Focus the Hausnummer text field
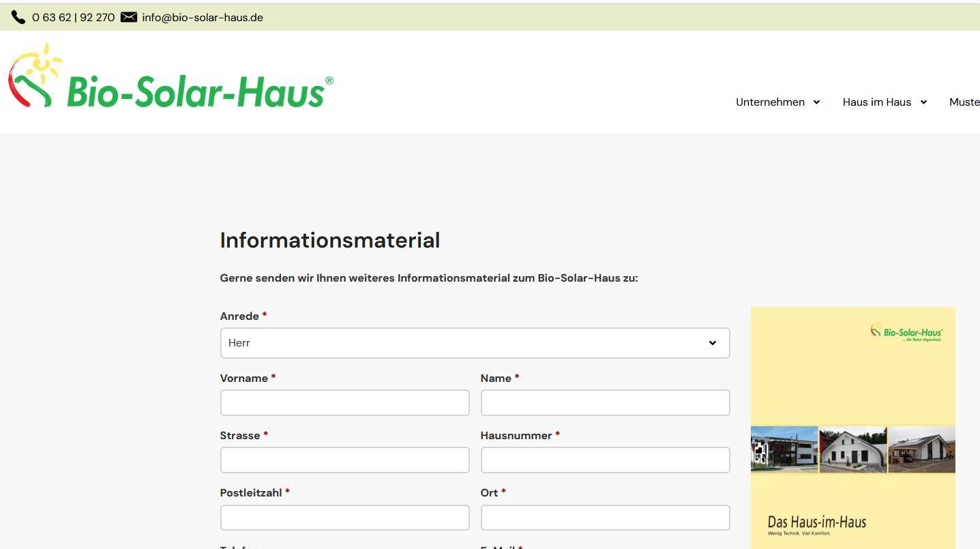 coord(605,460)
